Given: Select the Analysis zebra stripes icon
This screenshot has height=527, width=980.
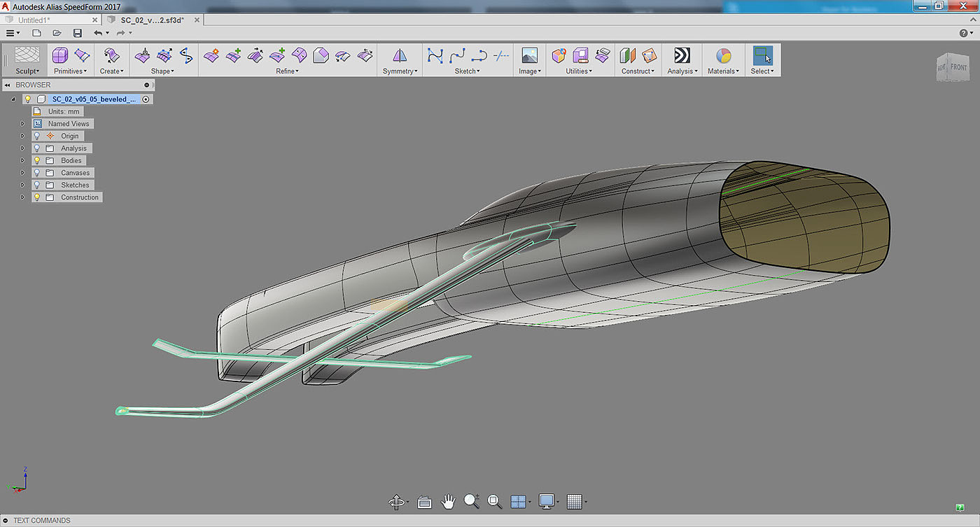Looking at the screenshot, I should (681, 56).
